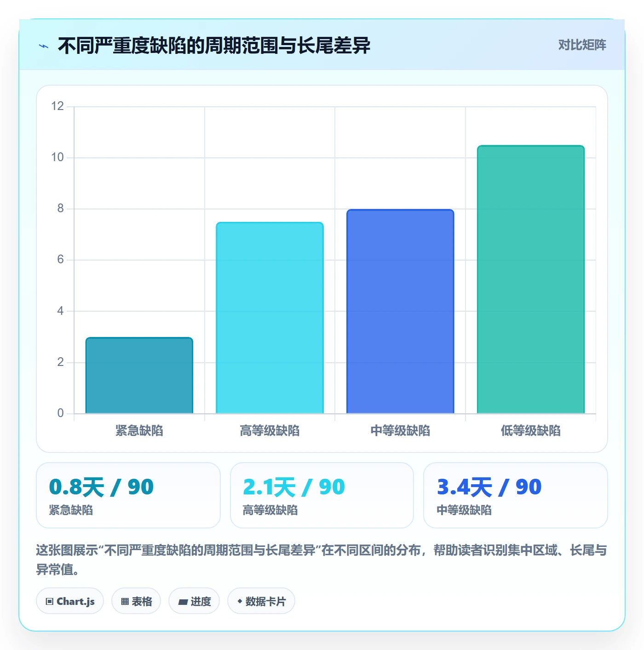Image resolution: width=644 pixels, height=650 pixels.
Task: Open the 2.1天 / 90 data card
Action: click(x=322, y=495)
